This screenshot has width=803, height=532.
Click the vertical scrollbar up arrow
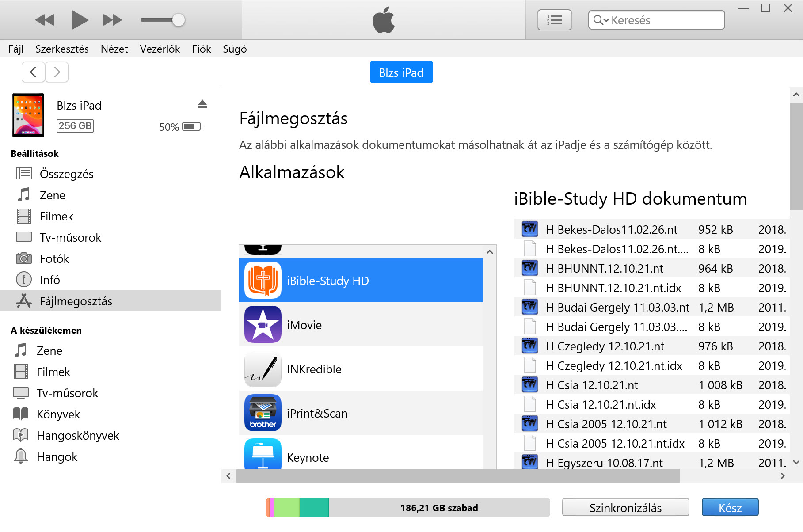click(x=796, y=95)
